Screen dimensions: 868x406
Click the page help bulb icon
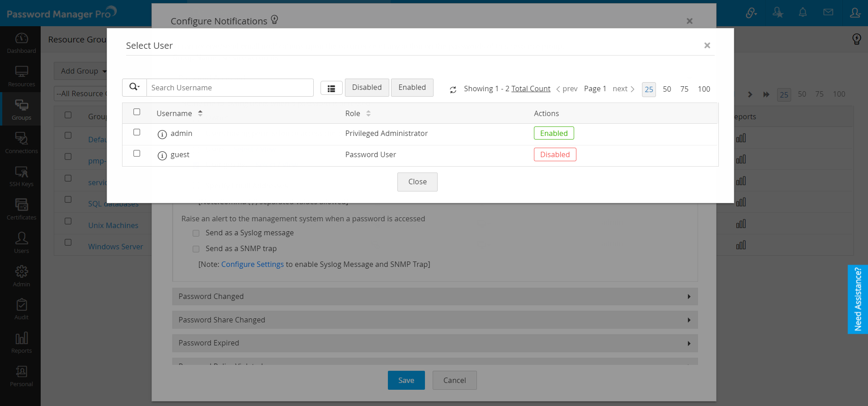point(857,39)
